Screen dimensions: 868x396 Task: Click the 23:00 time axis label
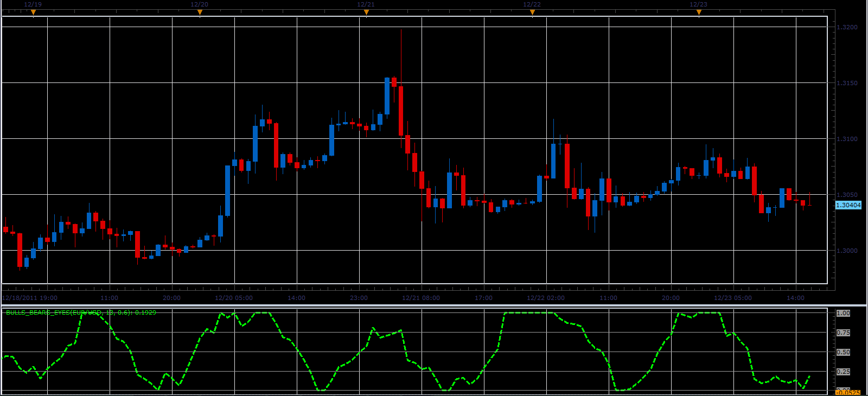coord(359,298)
